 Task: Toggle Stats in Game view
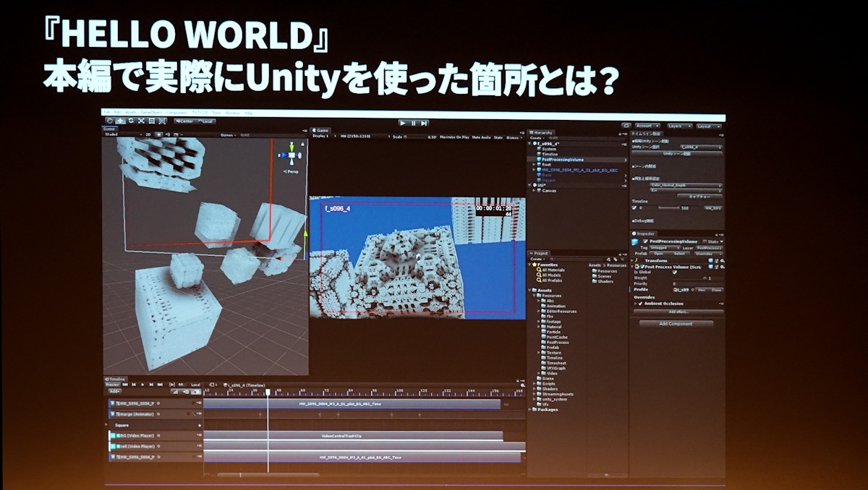point(498,137)
